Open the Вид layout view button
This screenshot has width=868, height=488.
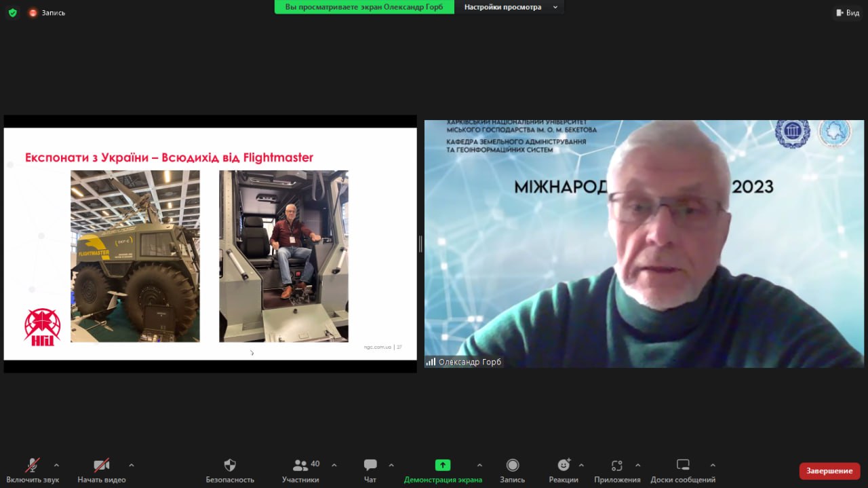(x=847, y=12)
